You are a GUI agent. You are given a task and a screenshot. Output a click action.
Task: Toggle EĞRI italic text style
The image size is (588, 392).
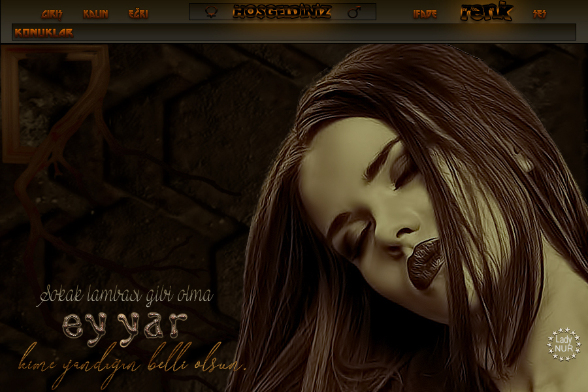[x=138, y=14]
